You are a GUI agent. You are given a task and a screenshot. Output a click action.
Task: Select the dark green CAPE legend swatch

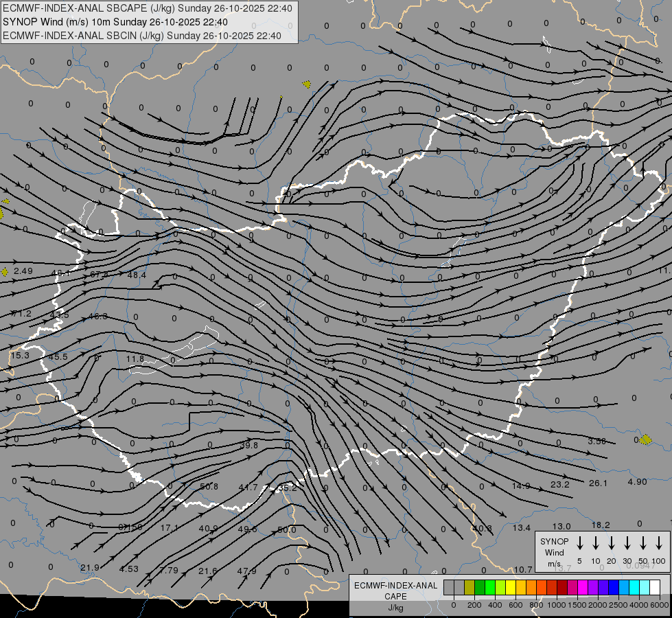480,587
